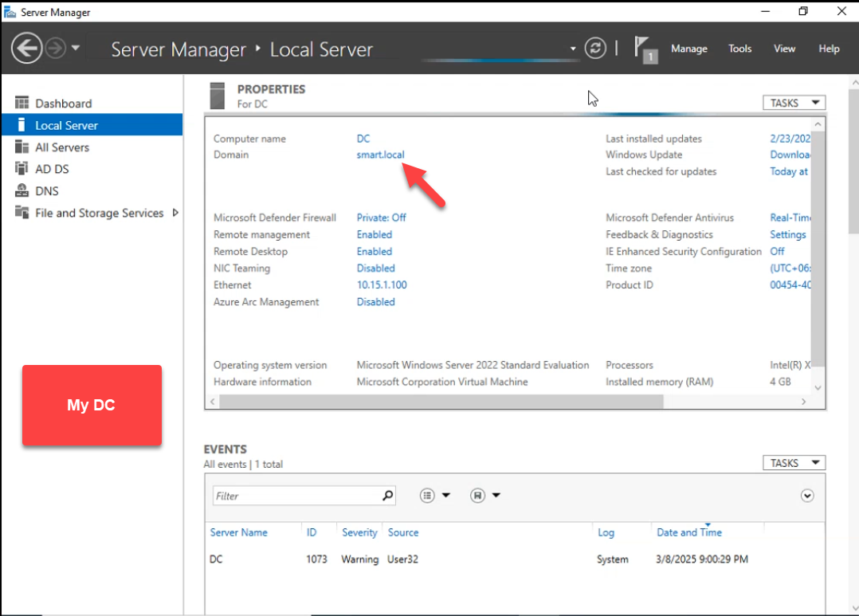Sort events by ID column
The height and width of the screenshot is (616, 859).
(x=311, y=532)
